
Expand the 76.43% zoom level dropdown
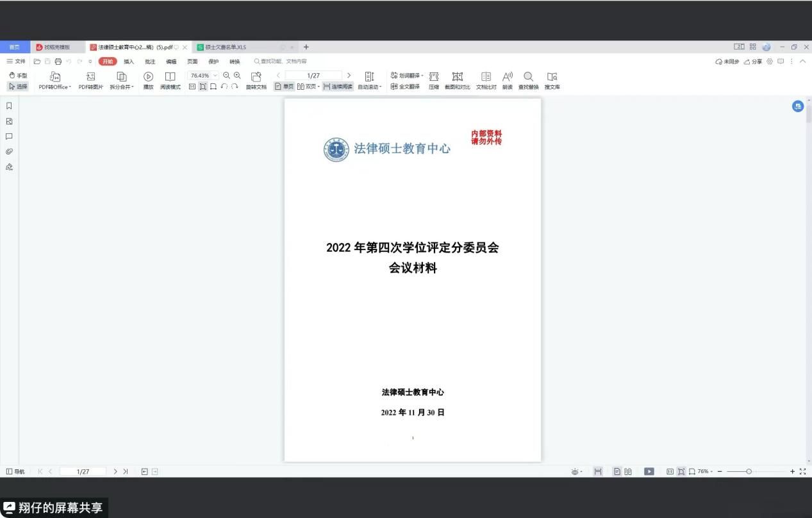[215, 76]
